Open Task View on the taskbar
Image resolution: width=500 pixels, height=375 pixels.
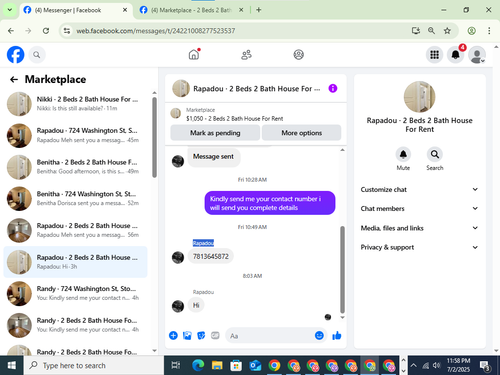click(x=175, y=366)
